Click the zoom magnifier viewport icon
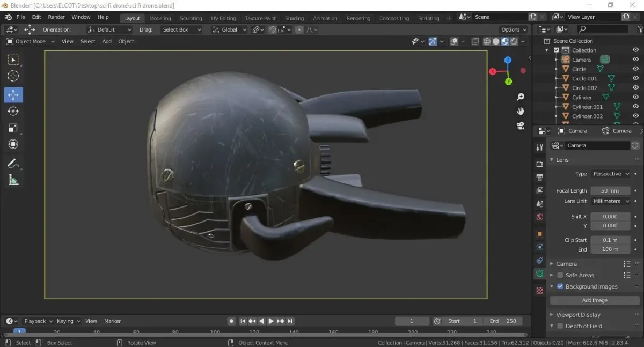 coord(520,97)
